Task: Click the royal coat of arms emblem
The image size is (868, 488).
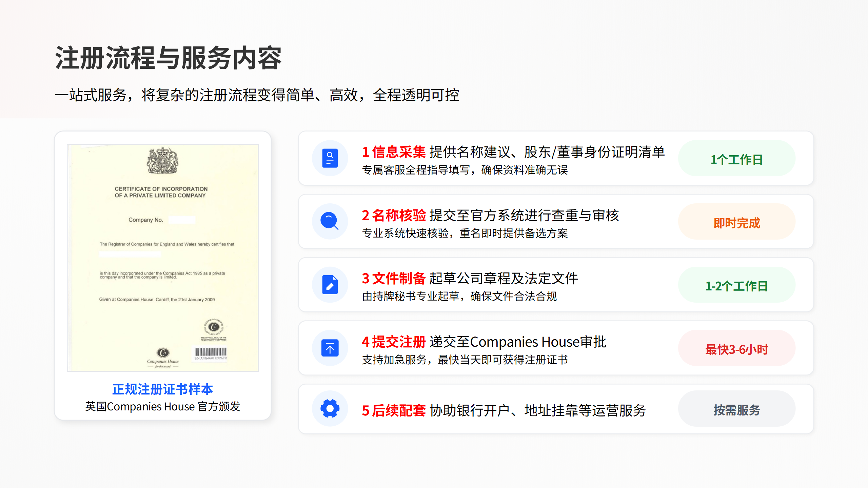Action: tap(162, 161)
